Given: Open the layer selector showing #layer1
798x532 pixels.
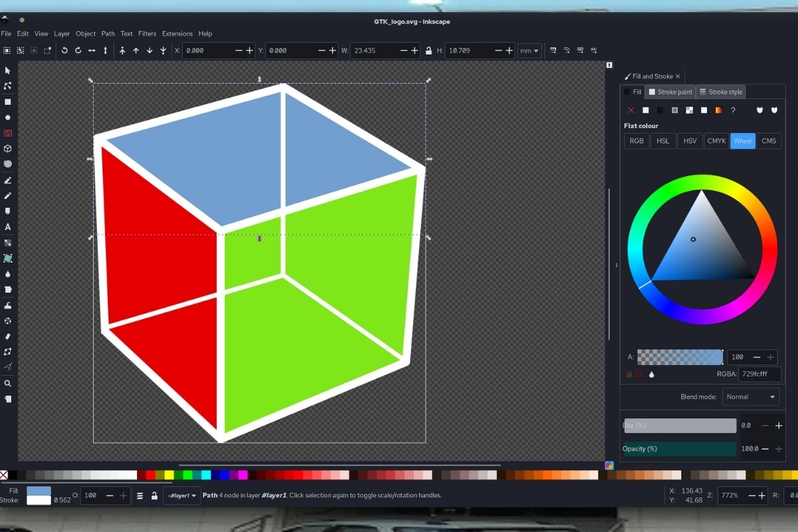Looking at the screenshot, I should click(x=182, y=495).
